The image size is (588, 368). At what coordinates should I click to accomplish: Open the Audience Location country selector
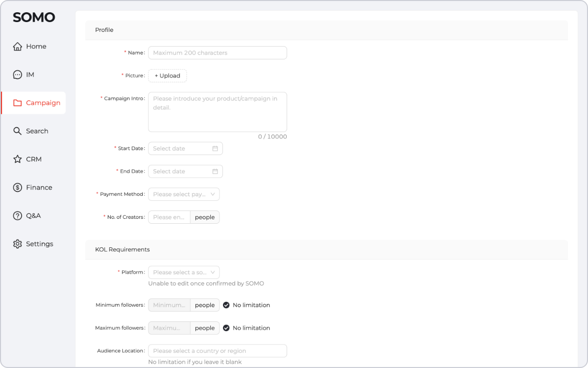(217, 351)
